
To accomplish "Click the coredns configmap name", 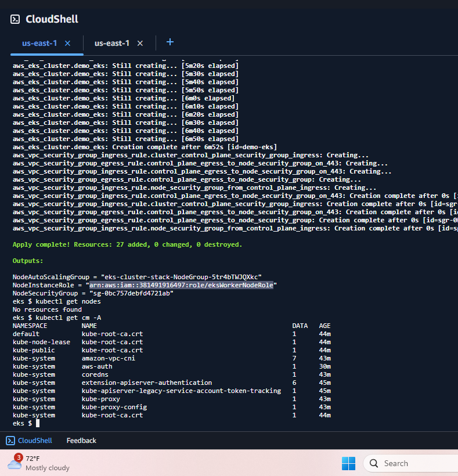I will point(95,374).
